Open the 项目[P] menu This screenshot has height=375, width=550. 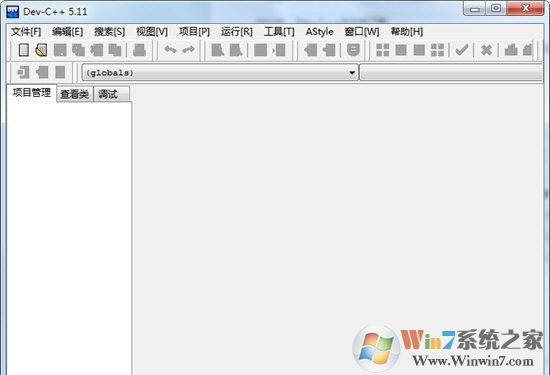(x=194, y=32)
